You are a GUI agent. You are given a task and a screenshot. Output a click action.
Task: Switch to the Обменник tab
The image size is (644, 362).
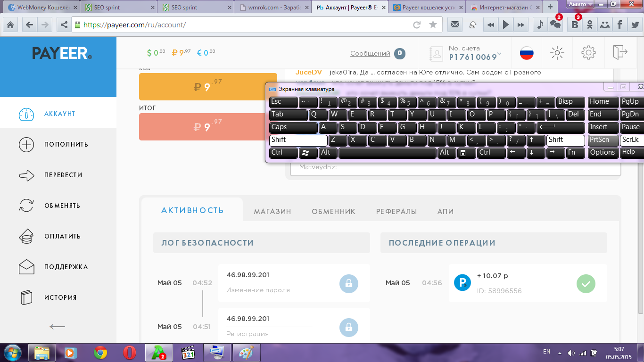coord(334,212)
